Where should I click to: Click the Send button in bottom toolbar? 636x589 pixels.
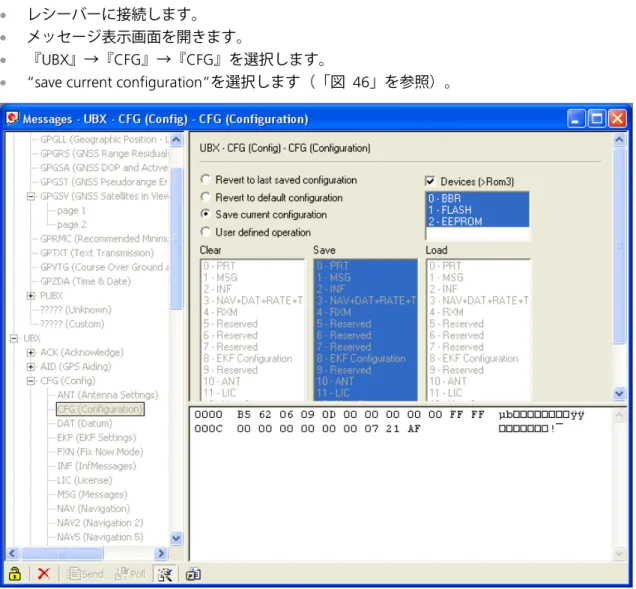pyautogui.click(x=85, y=574)
